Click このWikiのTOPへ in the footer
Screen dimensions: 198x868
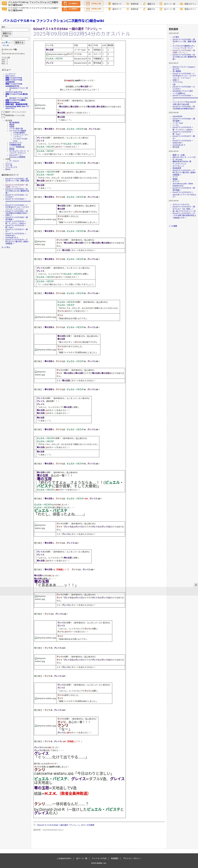click(x=64, y=859)
